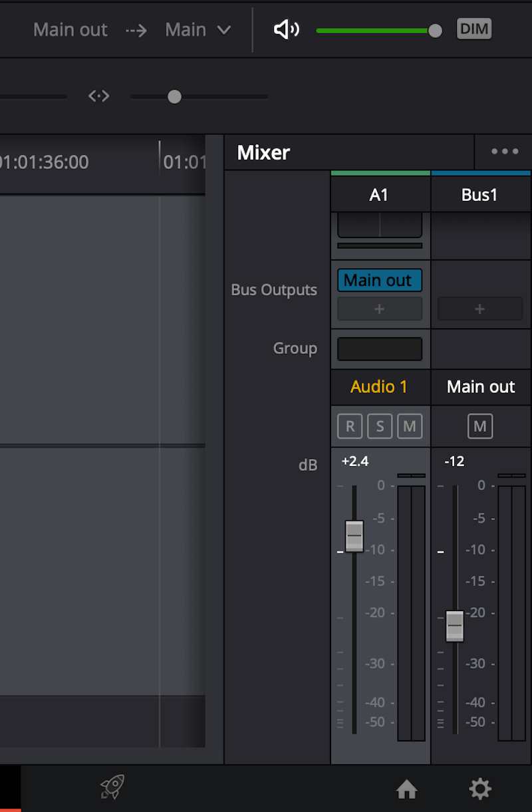Screen dimensions: 532x812
Task: Select the Bus1 channel strip header
Action: click(x=480, y=194)
